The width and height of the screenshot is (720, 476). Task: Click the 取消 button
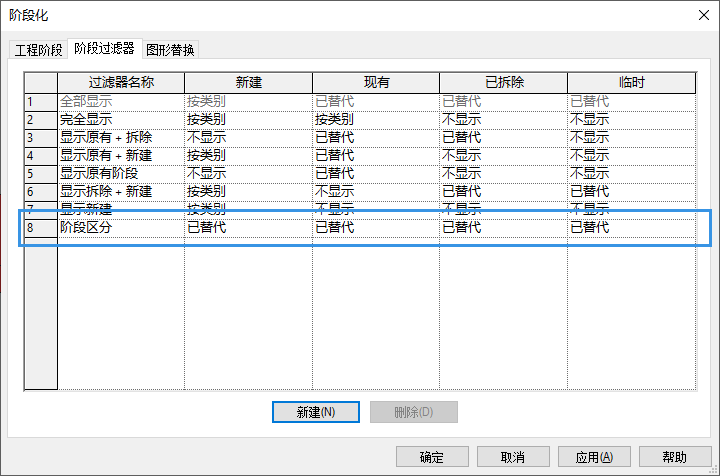513,457
